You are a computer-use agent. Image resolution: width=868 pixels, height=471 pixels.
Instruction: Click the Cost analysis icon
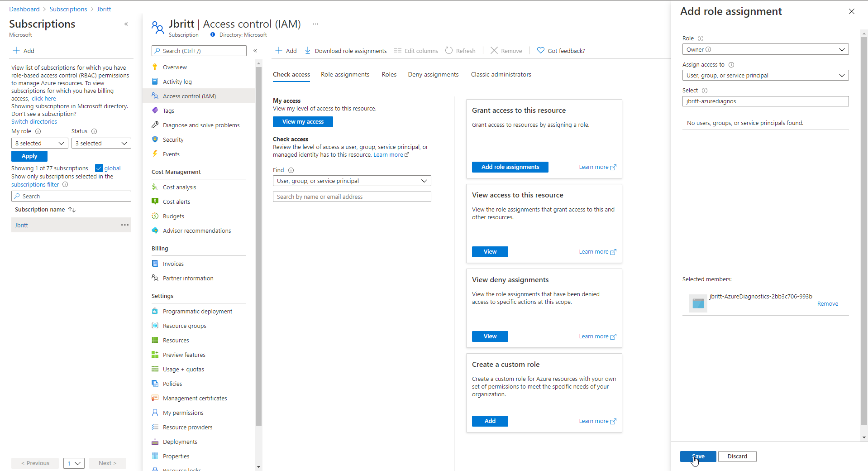[x=155, y=187]
